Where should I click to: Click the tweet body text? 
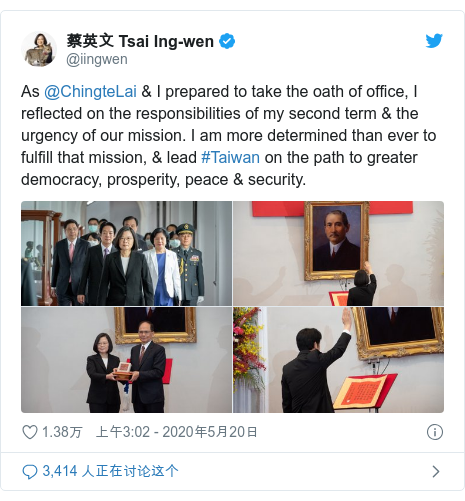tap(228, 135)
